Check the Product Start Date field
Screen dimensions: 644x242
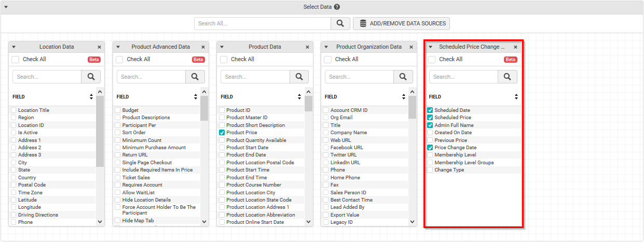point(222,148)
